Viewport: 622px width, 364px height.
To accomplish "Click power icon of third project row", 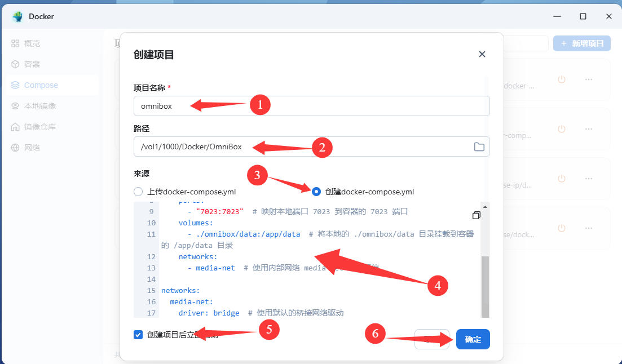I will (x=562, y=179).
